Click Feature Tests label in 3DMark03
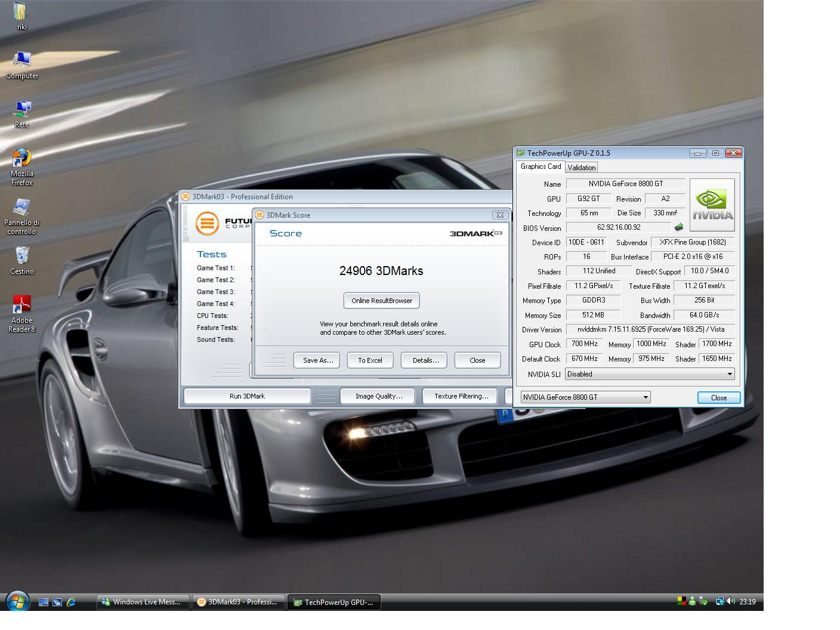The width and height of the screenshot is (840, 630). pyautogui.click(x=218, y=328)
